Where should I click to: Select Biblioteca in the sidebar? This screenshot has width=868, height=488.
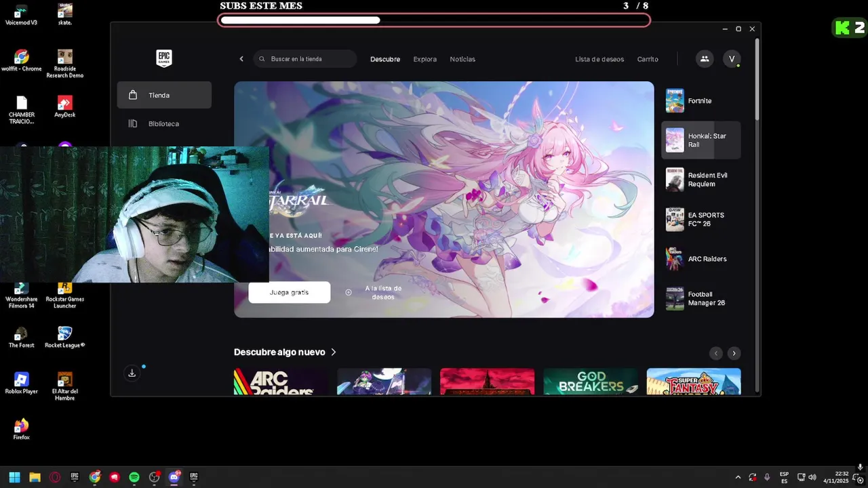coord(164,123)
